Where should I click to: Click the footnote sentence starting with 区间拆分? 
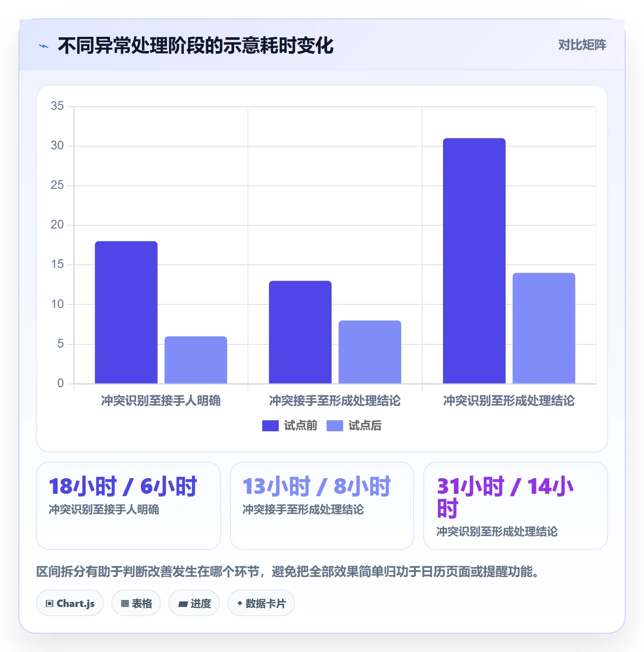[287, 572]
